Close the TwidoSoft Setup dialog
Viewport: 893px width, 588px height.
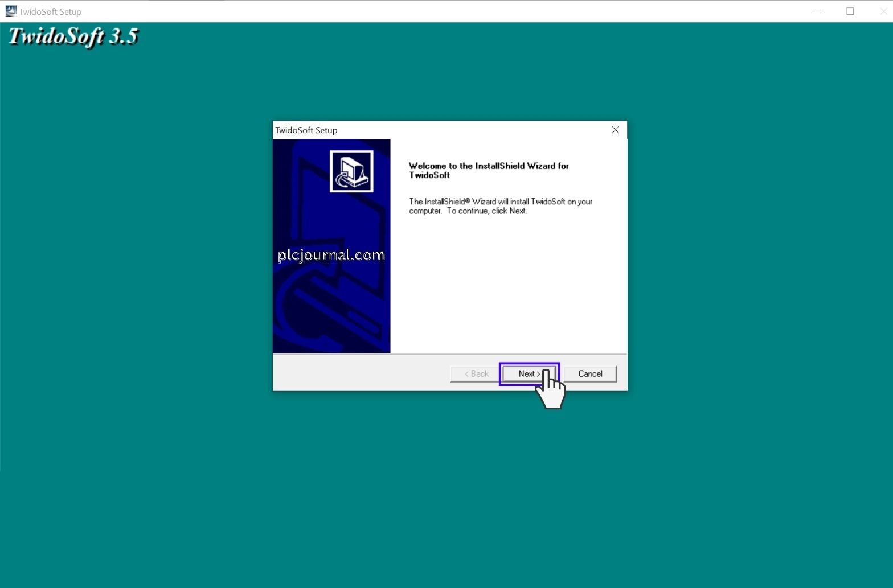pos(615,130)
